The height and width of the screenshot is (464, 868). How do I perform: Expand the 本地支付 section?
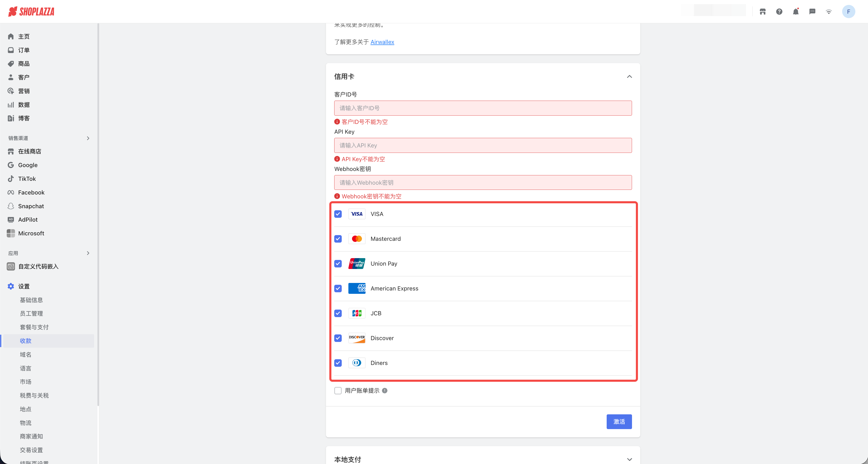click(629, 459)
